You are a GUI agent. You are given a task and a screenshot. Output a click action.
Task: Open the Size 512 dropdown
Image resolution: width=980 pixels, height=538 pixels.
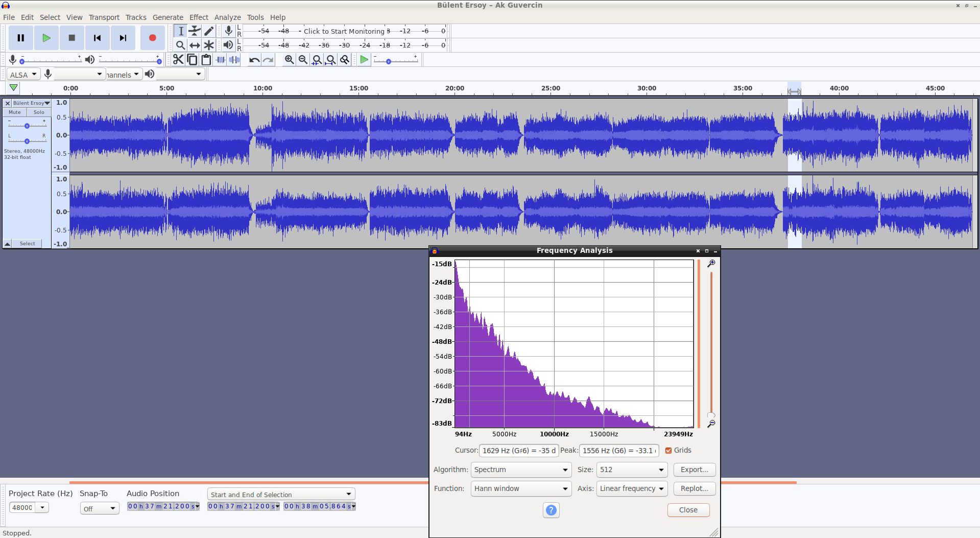632,470
